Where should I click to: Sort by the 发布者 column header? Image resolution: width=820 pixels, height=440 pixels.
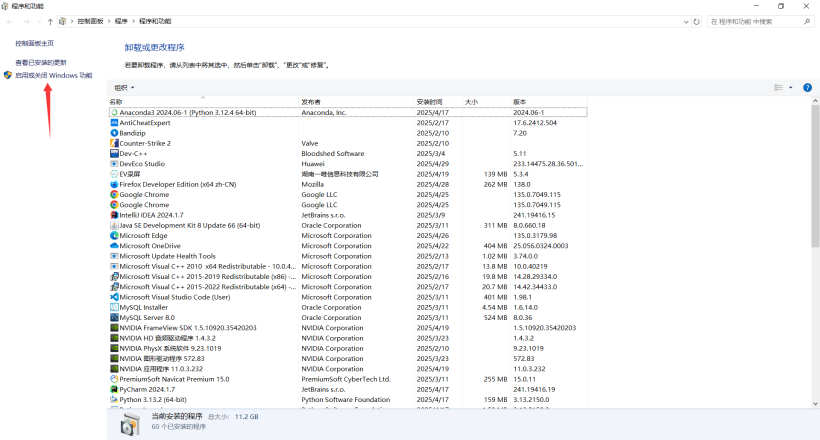[356, 101]
